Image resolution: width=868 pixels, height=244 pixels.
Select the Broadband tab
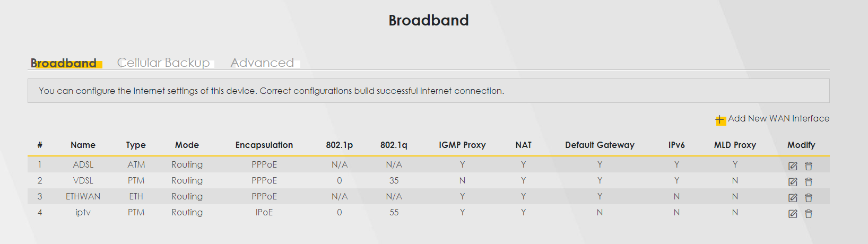tap(64, 63)
